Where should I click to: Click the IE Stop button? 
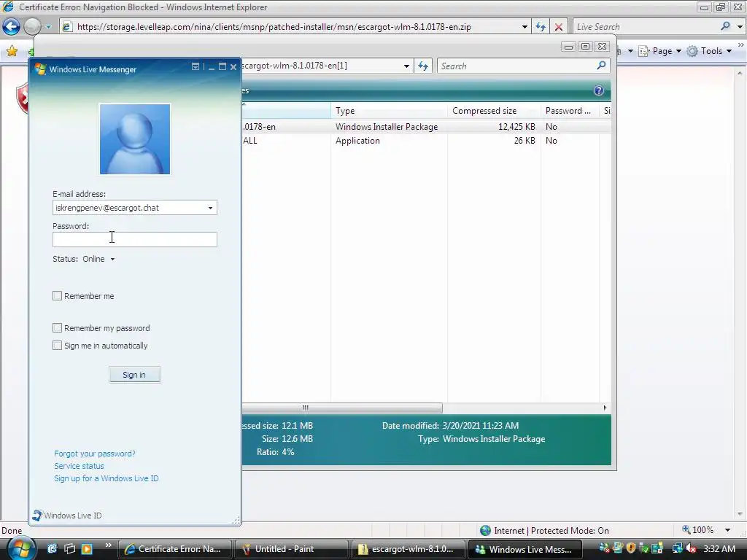coord(558,27)
